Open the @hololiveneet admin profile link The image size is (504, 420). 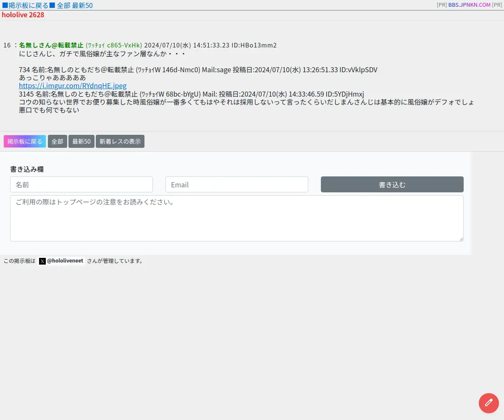pyautogui.click(x=62, y=261)
